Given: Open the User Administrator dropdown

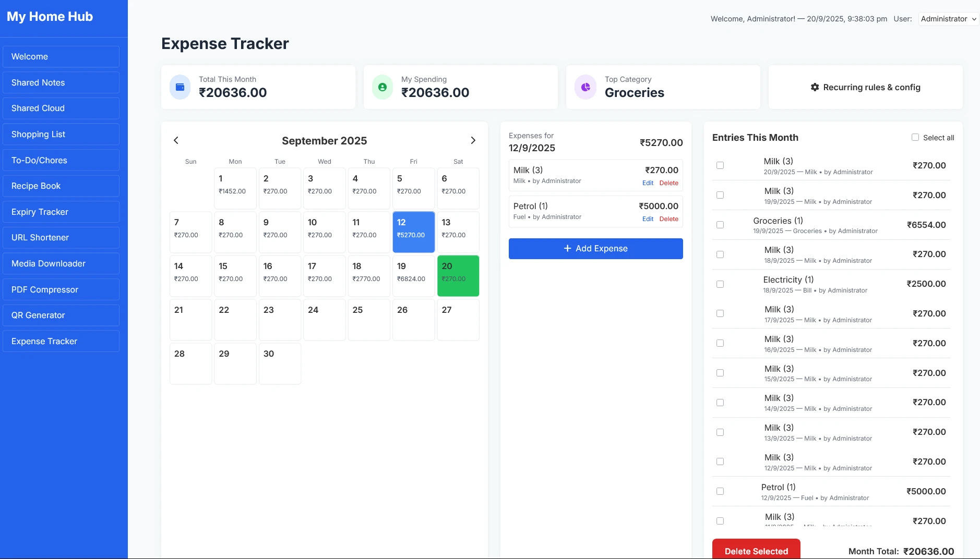Looking at the screenshot, I should [x=948, y=19].
